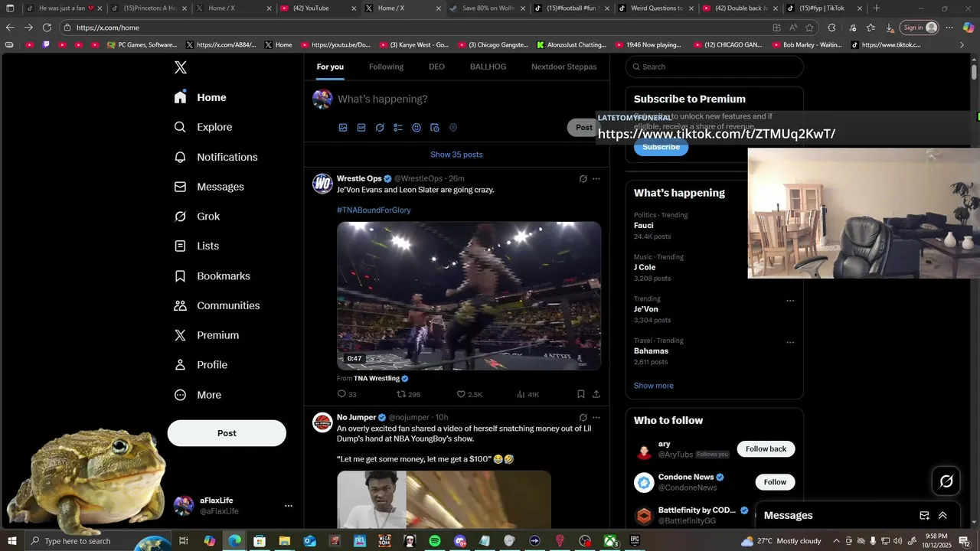Open a new browser tab
Screen dimensions: 980x551
point(877,8)
